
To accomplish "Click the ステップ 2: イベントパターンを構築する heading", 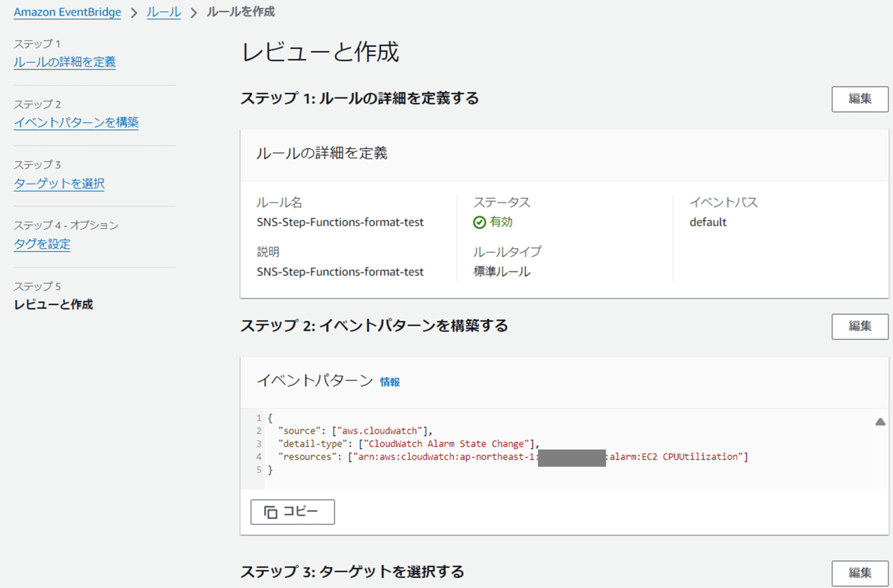I will coord(374,326).
